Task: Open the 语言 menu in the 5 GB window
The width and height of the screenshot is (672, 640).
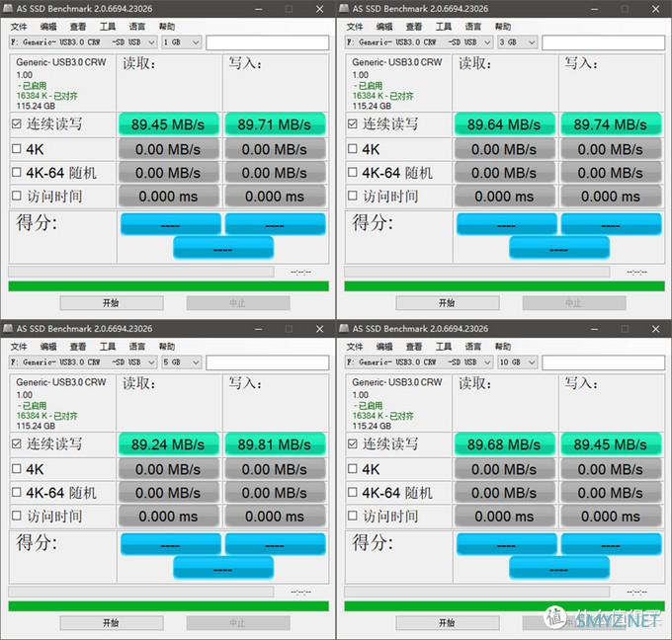Action: [x=137, y=347]
